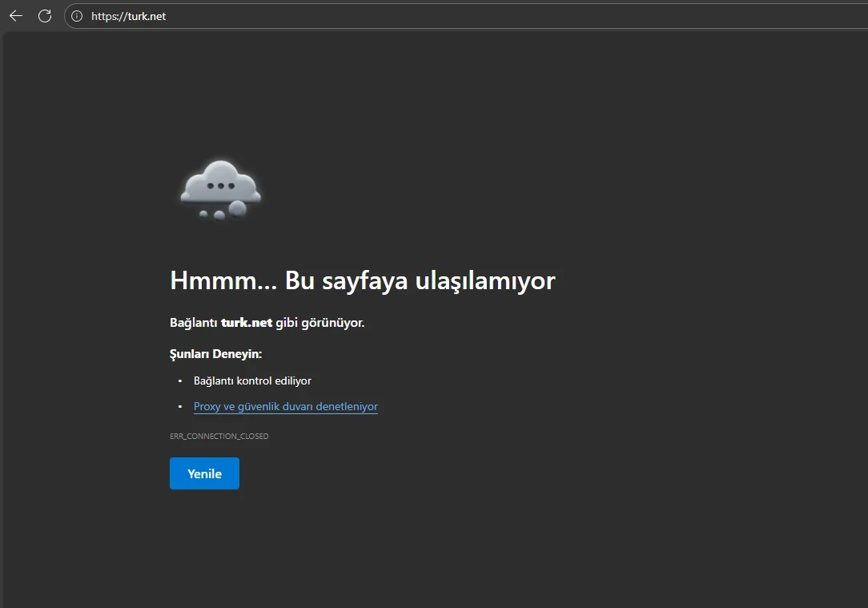The image size is (868, 608).
Task: Select the circular refresh arrow next to back
Action: click(45, 15)
